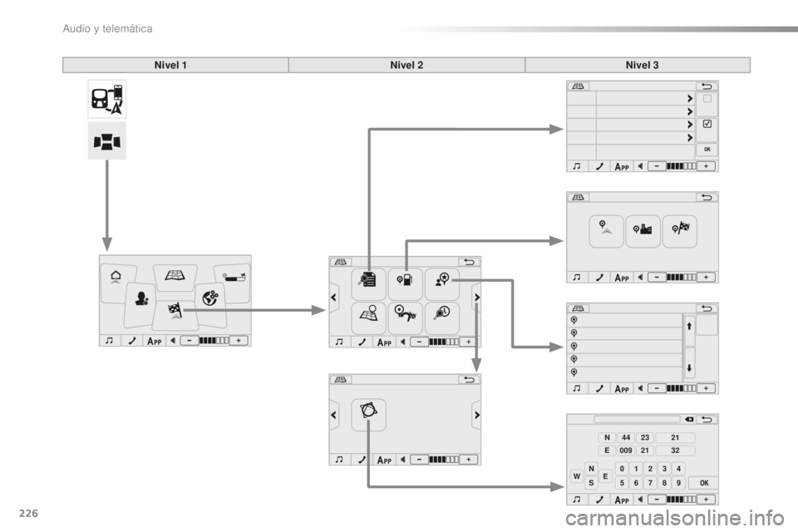The width and height of the screenshot is (798, 532).
Task: Go to previous page arrow on destination menu screen
Action: coord(334,297)
